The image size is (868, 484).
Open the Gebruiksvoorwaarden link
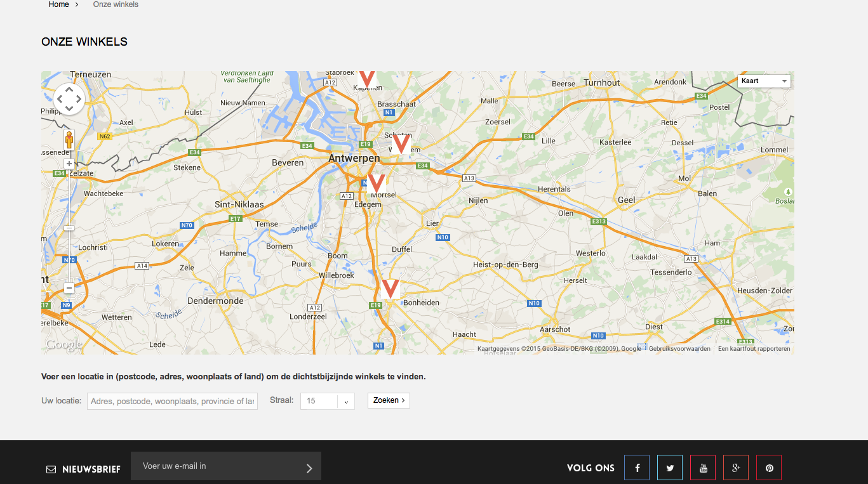pos(679,349)
